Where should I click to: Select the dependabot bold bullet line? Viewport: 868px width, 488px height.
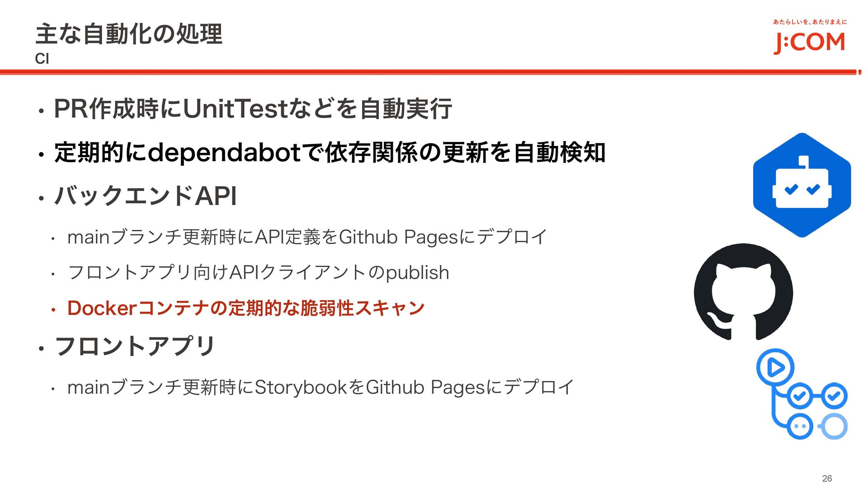point(329,152)
